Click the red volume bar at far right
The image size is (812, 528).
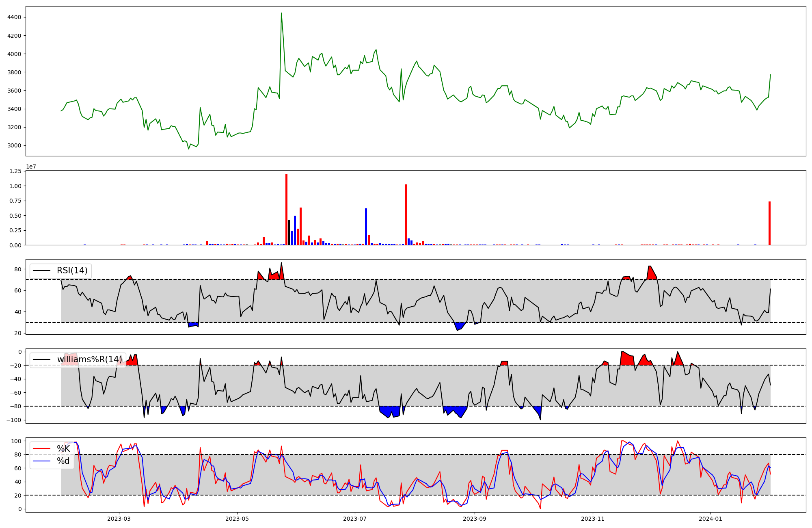coord(769,223)
